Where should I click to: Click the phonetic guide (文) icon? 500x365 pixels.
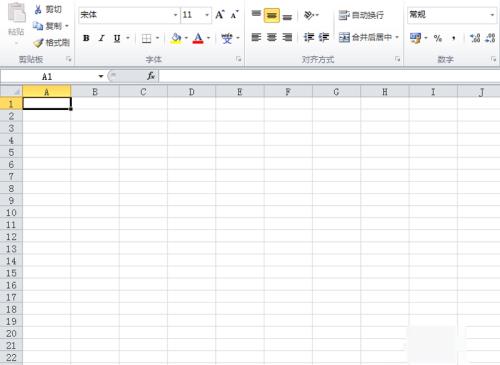pos(227,38)
